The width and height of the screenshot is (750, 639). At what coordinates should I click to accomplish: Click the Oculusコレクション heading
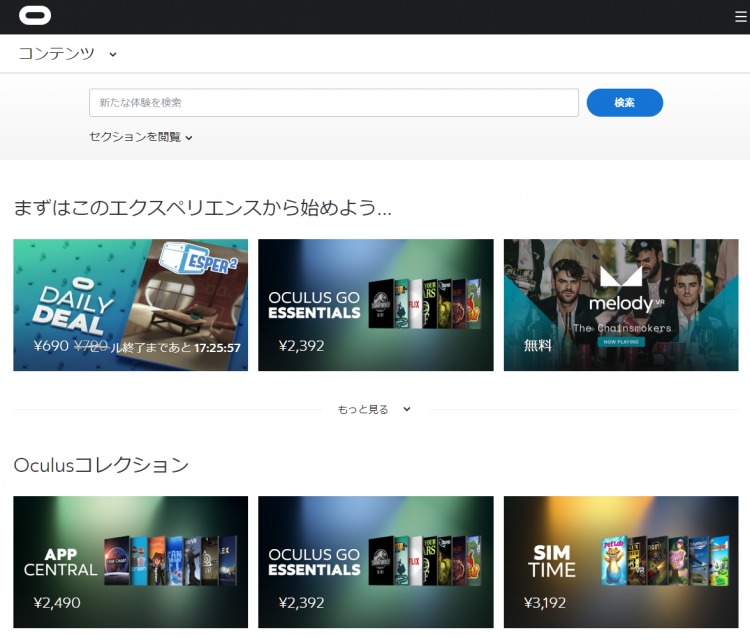(x=101, y=465)
